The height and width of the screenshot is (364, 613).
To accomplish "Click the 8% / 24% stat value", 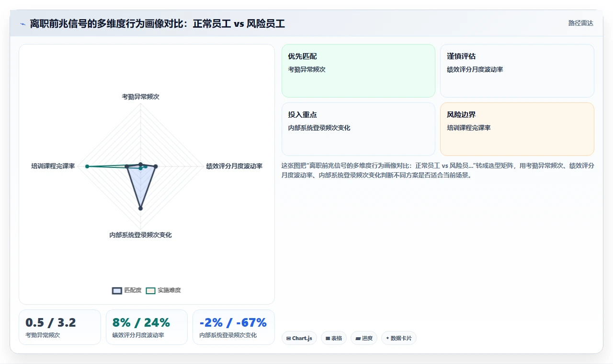I will click(x=141, y=323).
